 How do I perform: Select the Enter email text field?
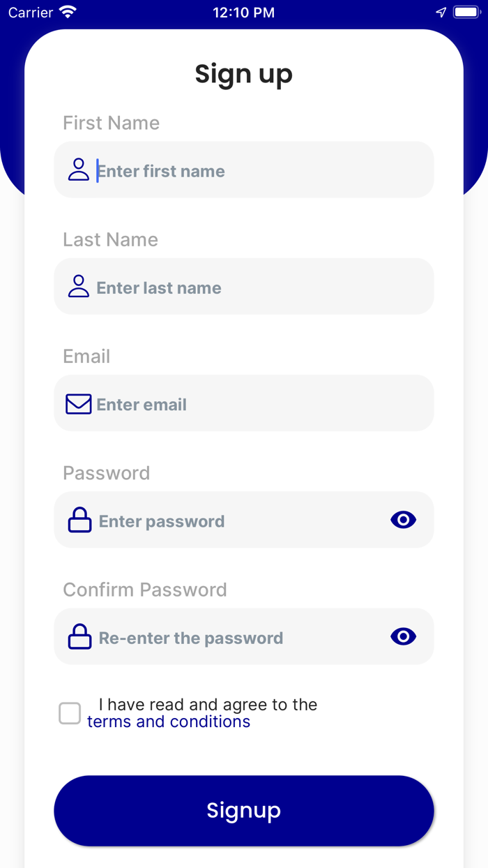258,404
